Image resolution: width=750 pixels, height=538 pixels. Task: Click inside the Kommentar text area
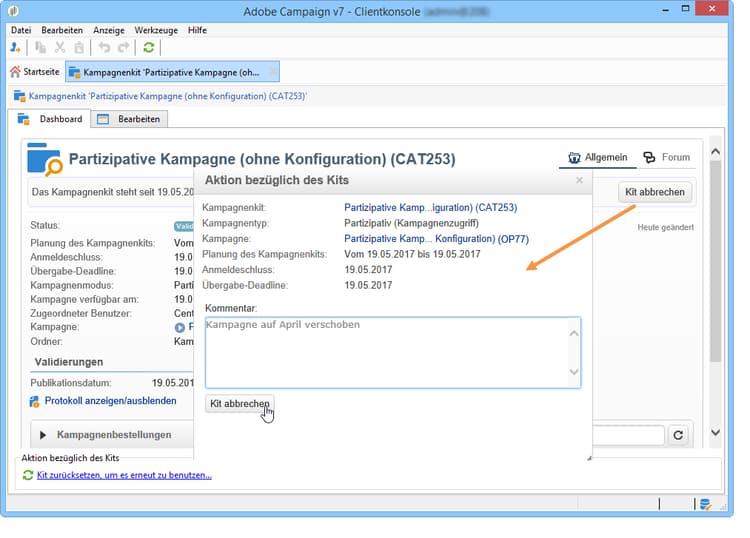pyautogui.click(x=393, y=353)
